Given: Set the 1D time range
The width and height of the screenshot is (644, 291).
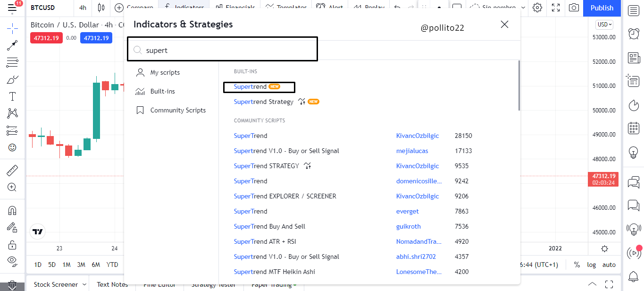Looking at the screenshot, I should (x=38, y=265).
